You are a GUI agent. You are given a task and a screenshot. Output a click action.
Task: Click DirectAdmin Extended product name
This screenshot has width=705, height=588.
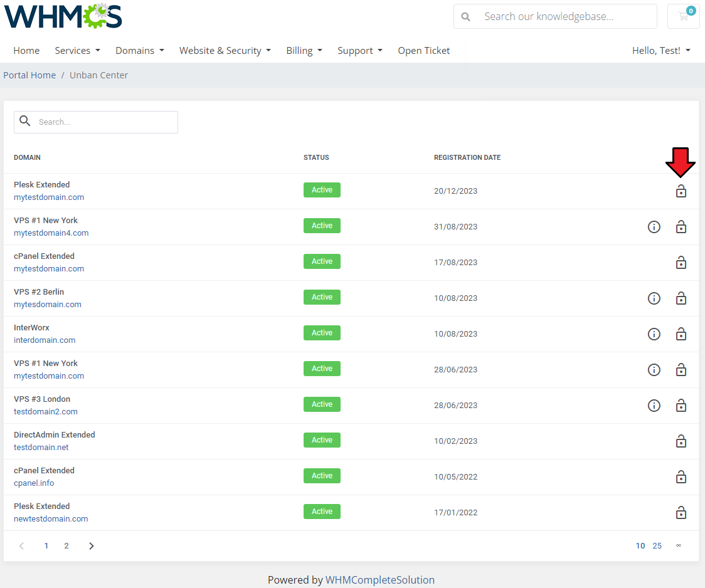[x=55, y=435]
